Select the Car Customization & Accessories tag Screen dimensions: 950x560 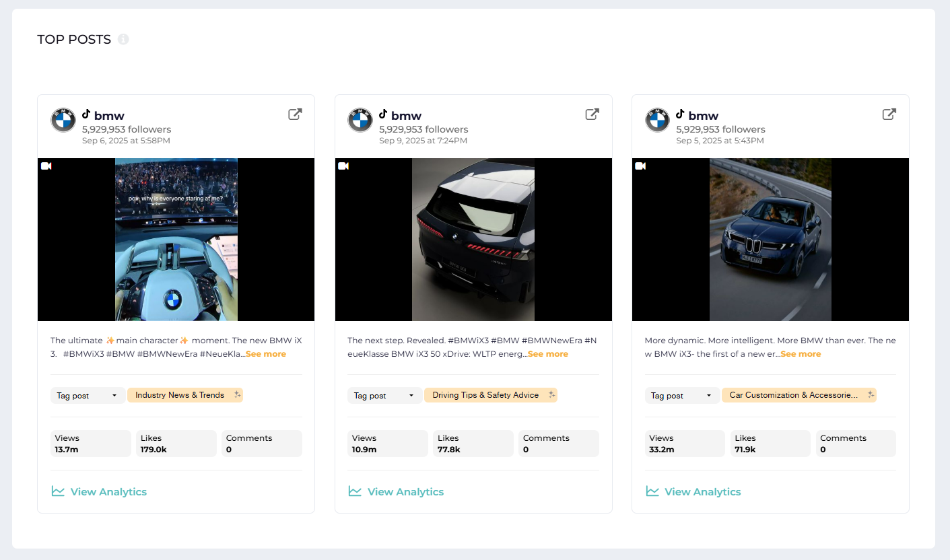click(793, 395)
